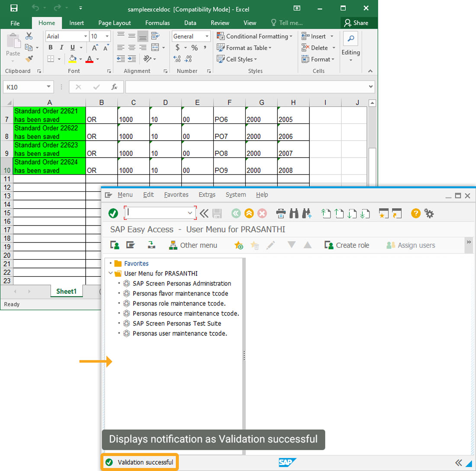Screen dimensions: 476x471
Task: Open SAP Screen Personas Test Suite item
Action: click(177, 323)
